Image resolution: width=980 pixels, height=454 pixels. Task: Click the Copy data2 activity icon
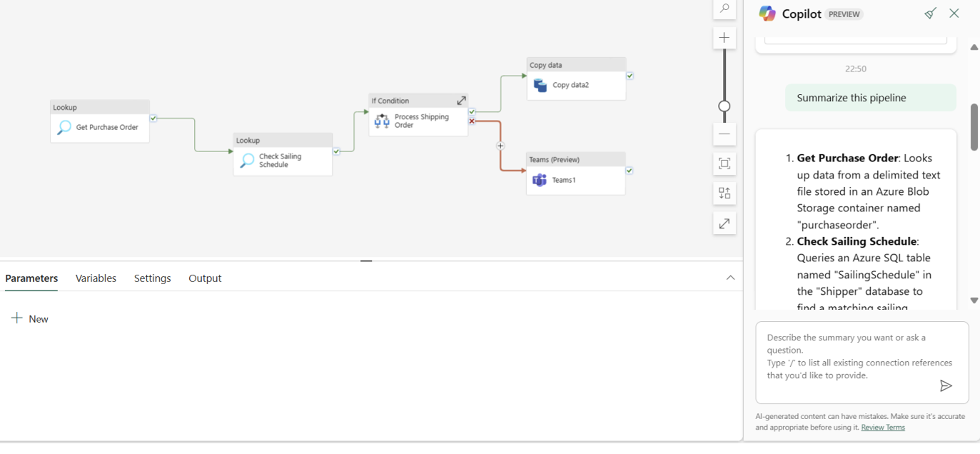[540, 84]
